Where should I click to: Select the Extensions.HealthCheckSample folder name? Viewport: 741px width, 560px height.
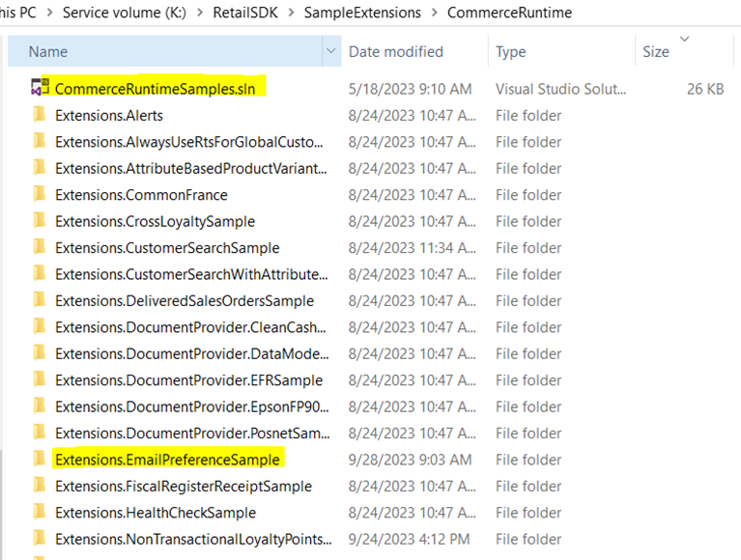156,512
